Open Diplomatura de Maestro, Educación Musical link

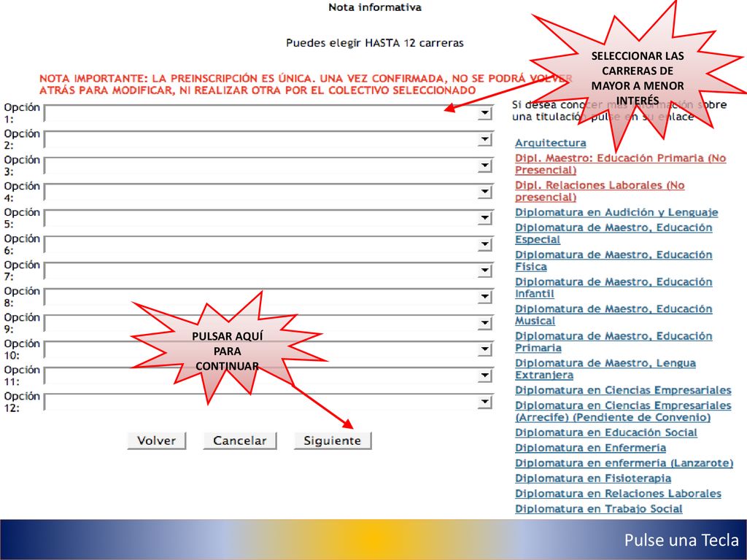tap(614, 315)
